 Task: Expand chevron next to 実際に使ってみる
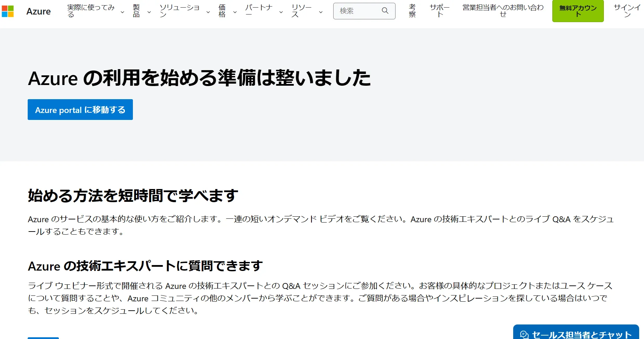pos(122,12)
